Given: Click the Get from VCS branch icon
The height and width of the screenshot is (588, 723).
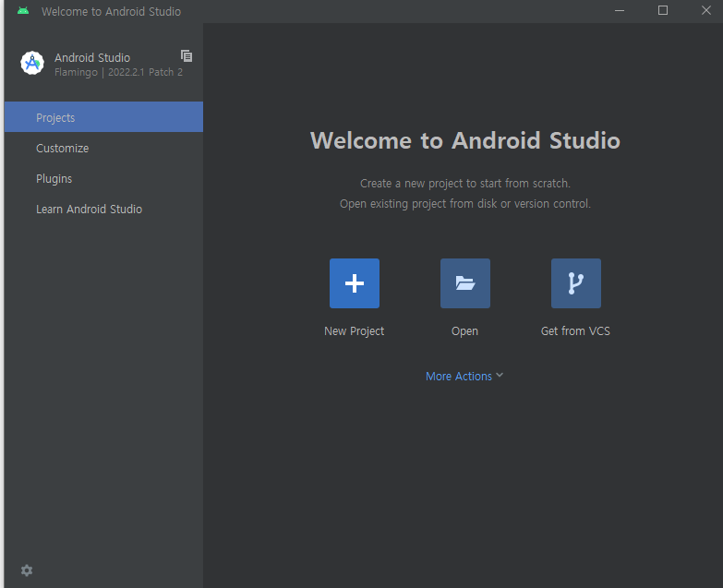Looking at the screenshot, I should (576, 283).
